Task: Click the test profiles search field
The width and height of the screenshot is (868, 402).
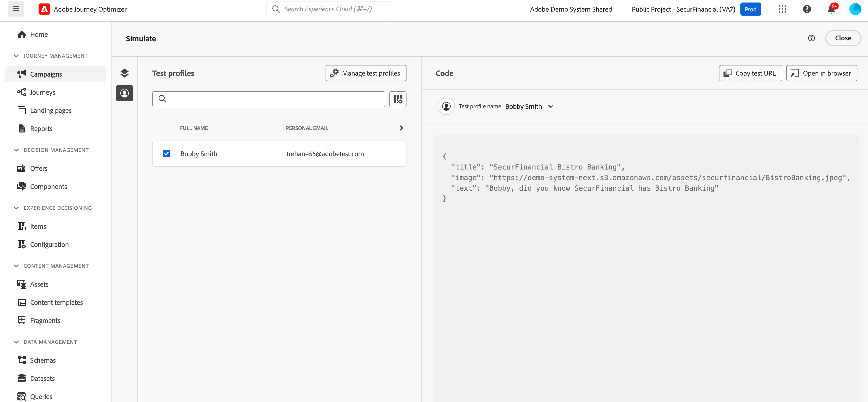Action: click(x=269, y=99)
